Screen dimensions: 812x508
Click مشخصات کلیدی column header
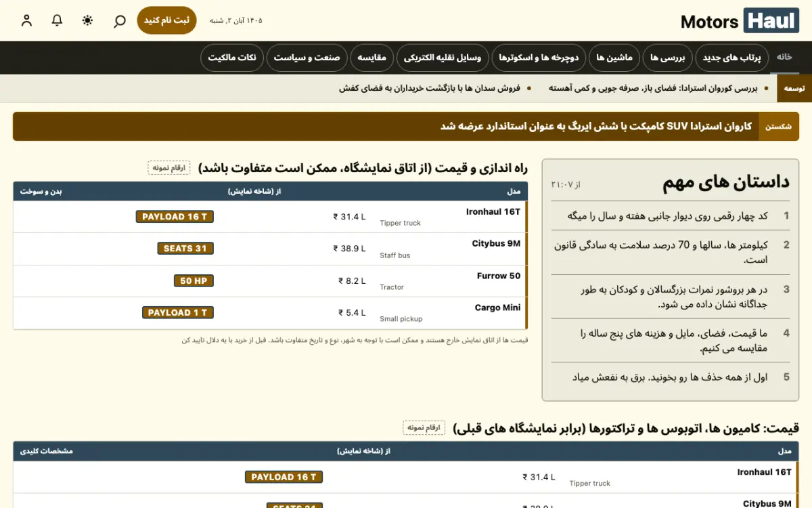(x=46, y=451)
